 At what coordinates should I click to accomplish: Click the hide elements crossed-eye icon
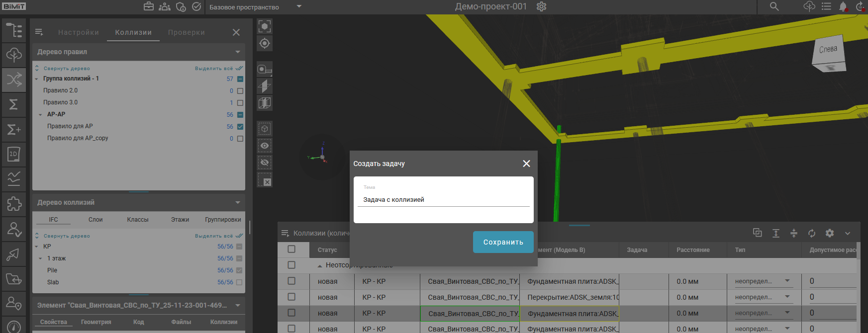(265, 163)
